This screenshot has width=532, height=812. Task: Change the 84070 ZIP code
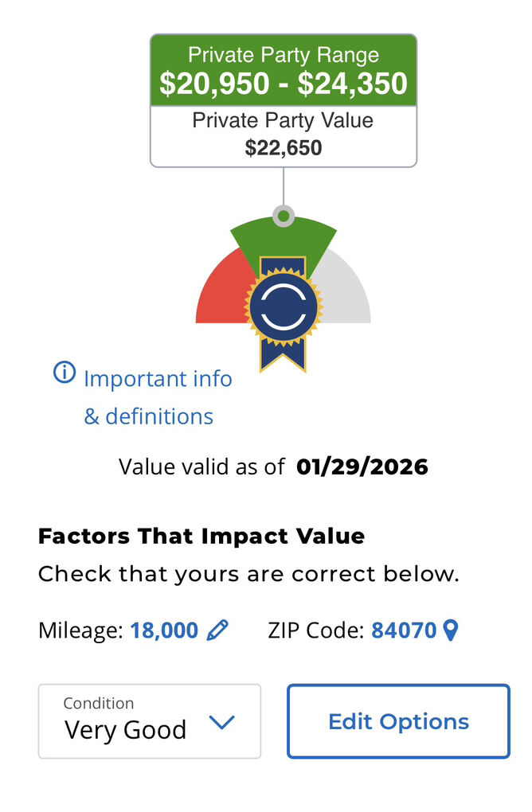click(x=404, y=631)
